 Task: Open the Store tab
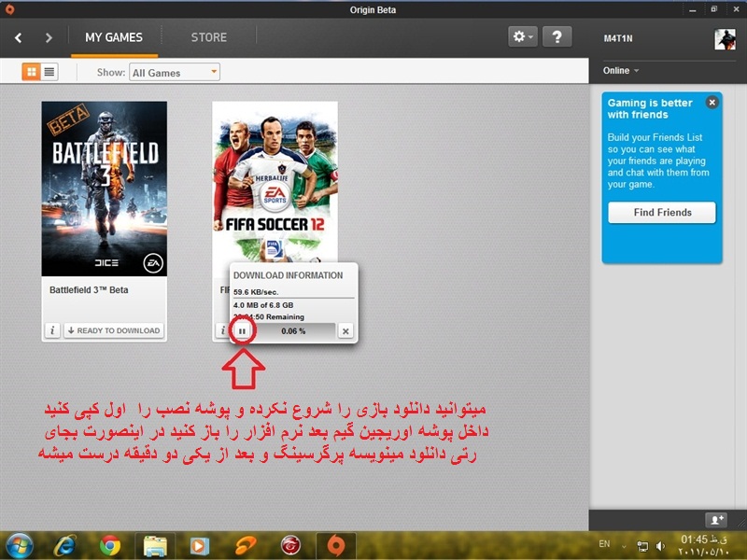208,37
